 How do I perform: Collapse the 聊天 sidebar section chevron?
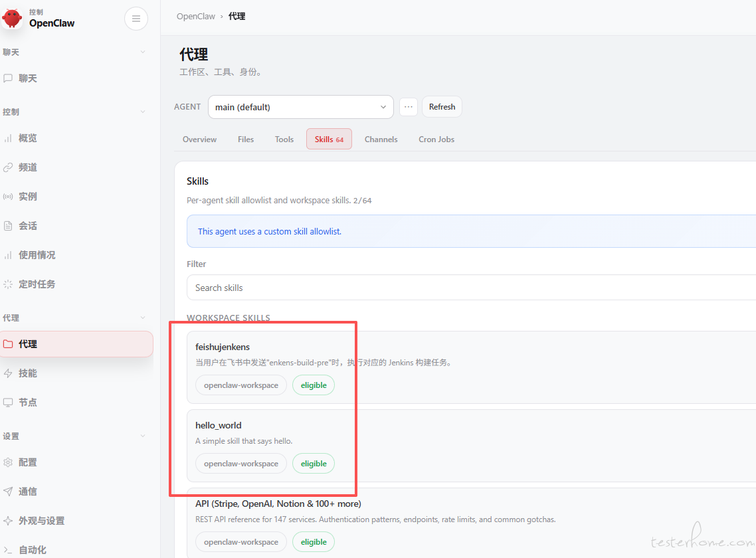[143, 52]
